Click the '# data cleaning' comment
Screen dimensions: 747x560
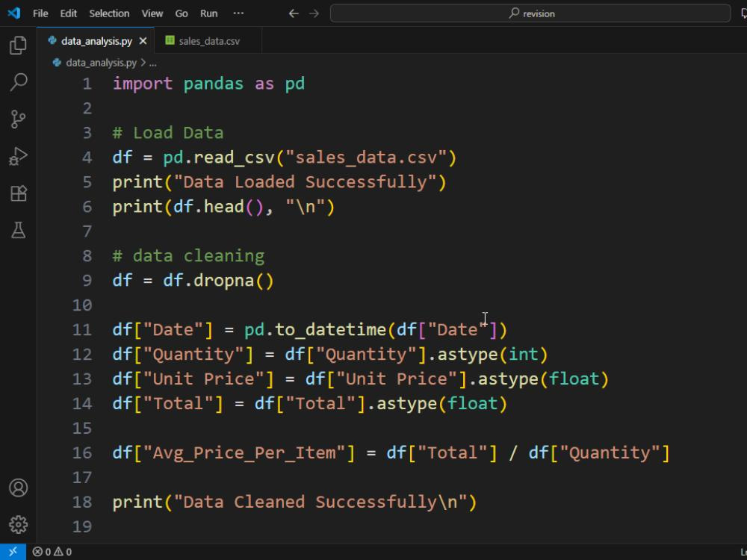tap(189, 256)
